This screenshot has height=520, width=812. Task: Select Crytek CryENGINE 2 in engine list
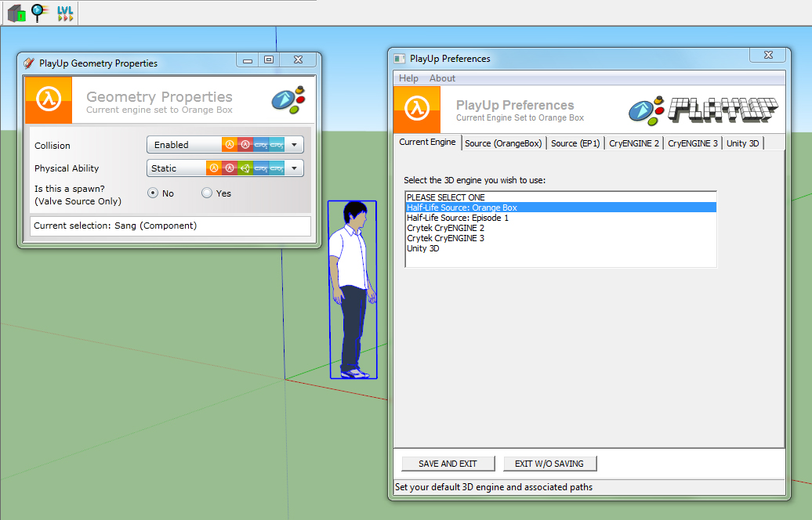[561, 228]
